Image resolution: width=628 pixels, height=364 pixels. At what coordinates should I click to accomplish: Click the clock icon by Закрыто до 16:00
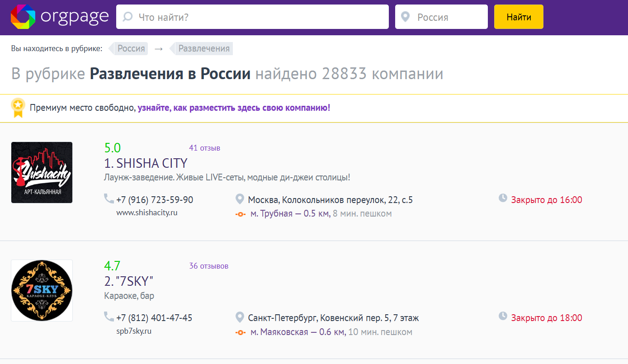pos(503,198)
